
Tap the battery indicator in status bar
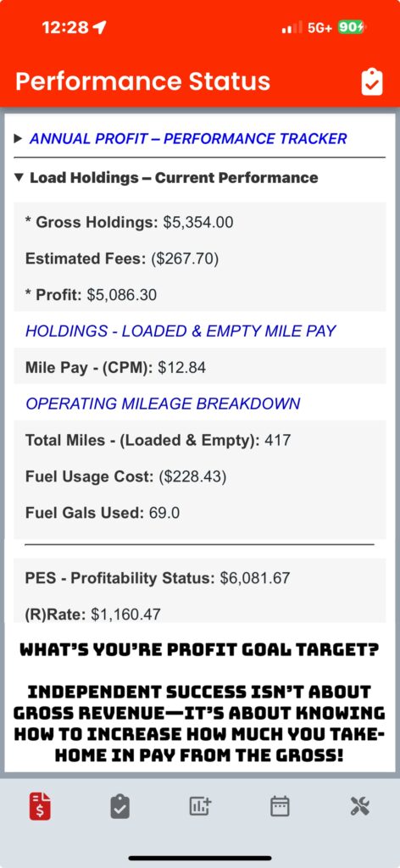(352, 27)
